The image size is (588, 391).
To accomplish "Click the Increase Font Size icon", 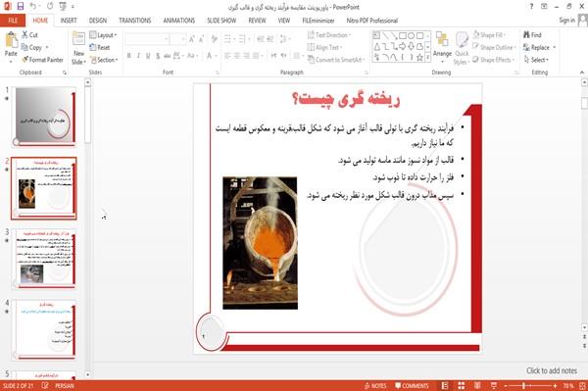I will (192, 39).
